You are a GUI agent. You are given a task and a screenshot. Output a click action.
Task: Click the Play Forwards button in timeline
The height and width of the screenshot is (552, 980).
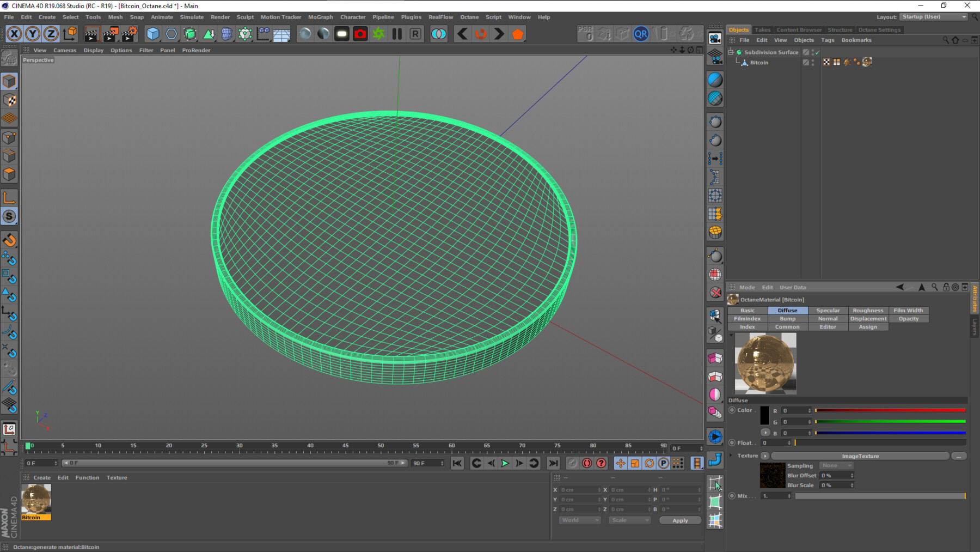coord(505,463)
